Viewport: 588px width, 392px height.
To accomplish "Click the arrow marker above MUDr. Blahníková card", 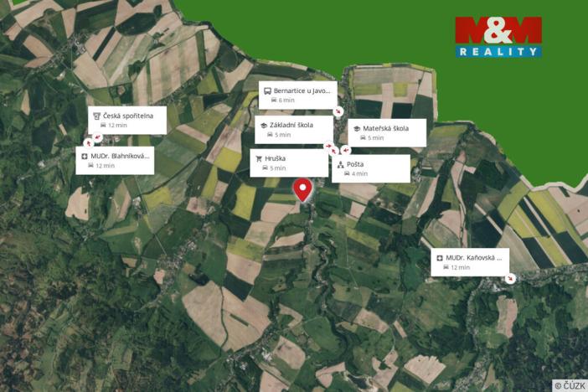I will tap(89, 143).
